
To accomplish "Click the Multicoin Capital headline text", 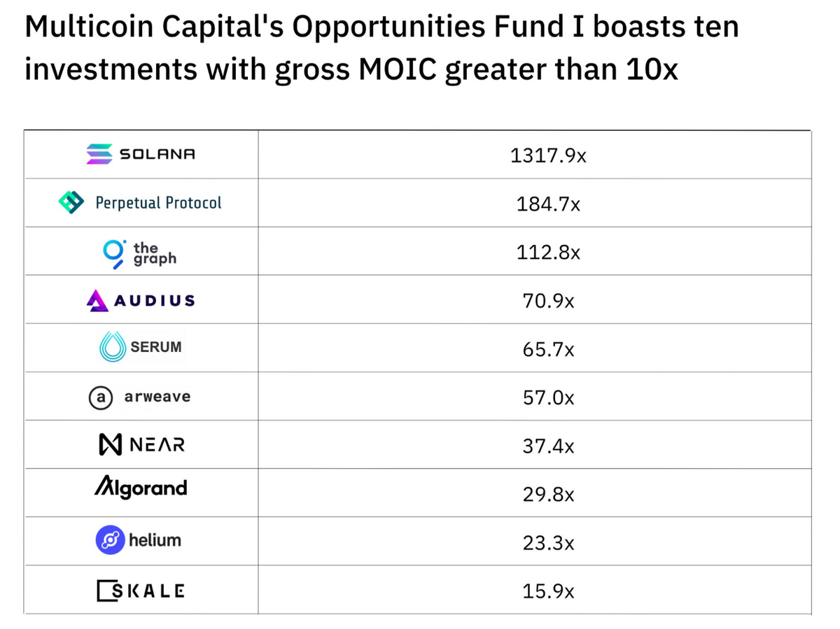I will point(381,49).
